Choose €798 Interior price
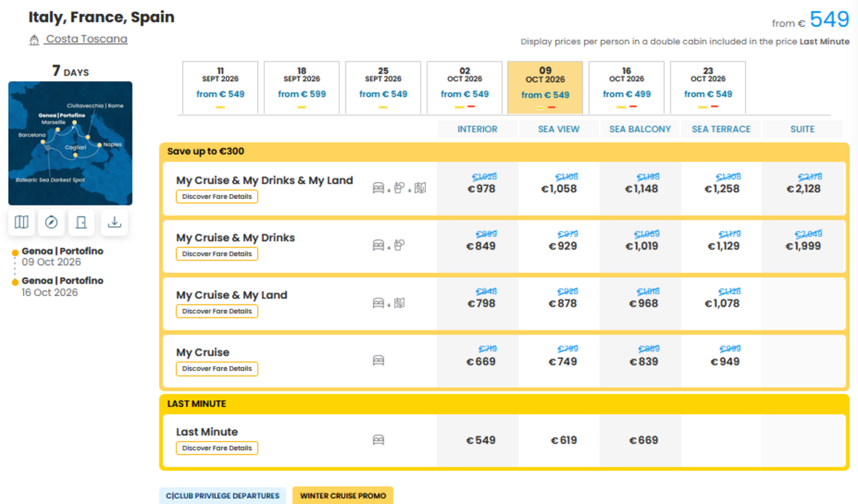This screenshot has height=504, width=858. pos(481,303)
